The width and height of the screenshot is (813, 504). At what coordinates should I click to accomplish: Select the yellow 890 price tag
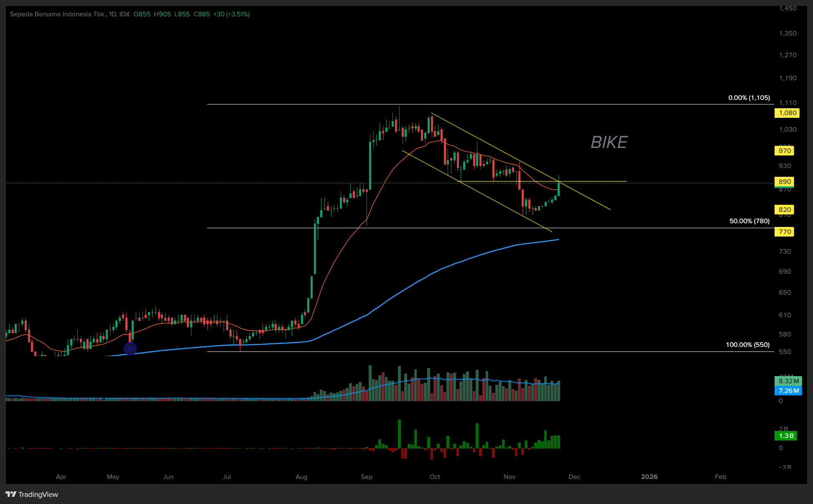click(x=784, y=182)
